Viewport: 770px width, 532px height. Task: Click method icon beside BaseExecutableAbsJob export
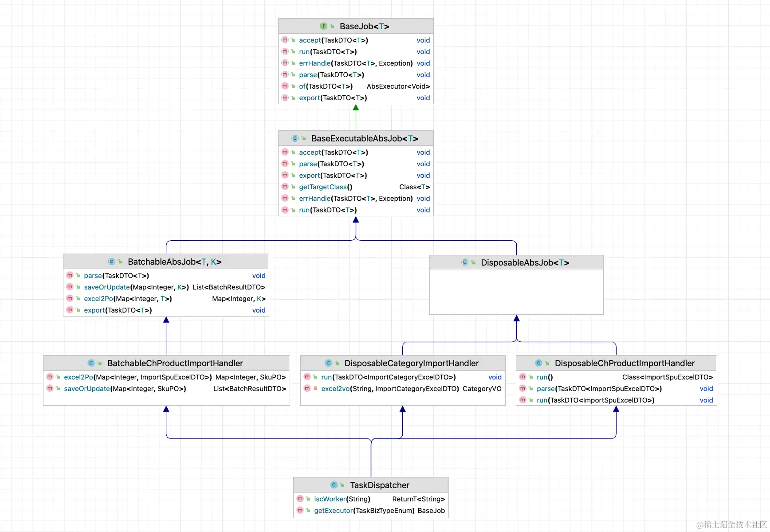point(285,175)
